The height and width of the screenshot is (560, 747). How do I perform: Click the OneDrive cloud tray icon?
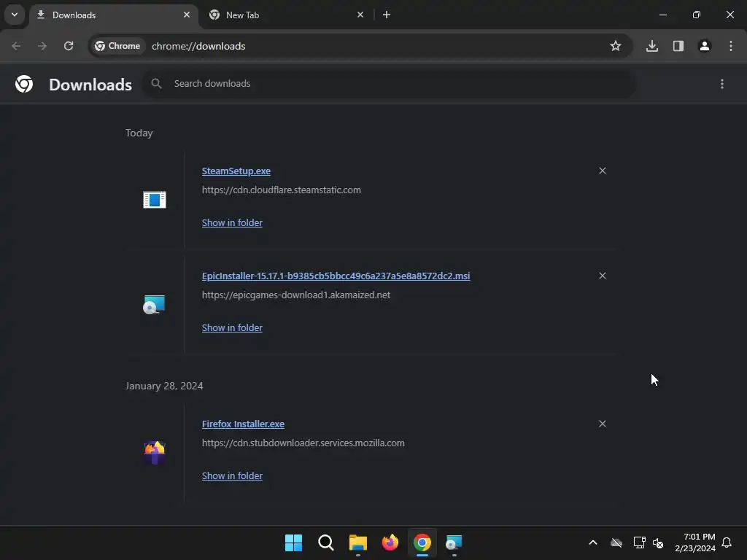(x=616, y=542)
